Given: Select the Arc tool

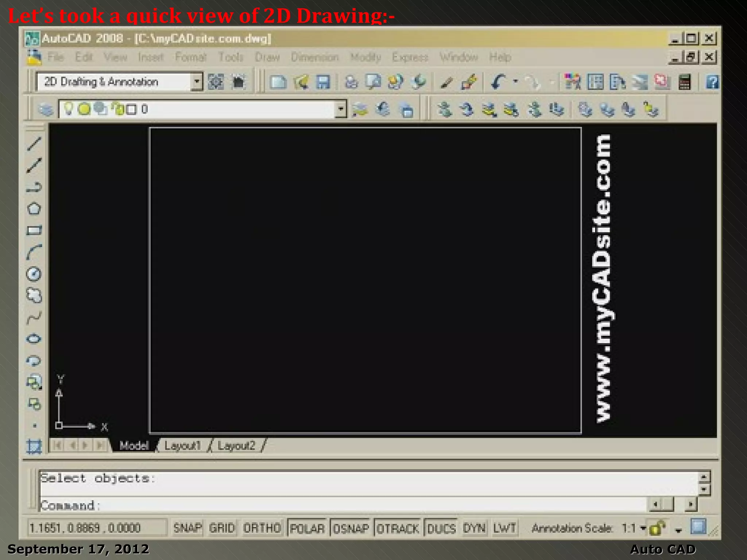Looking at the screenshot, I should (34, 252).
